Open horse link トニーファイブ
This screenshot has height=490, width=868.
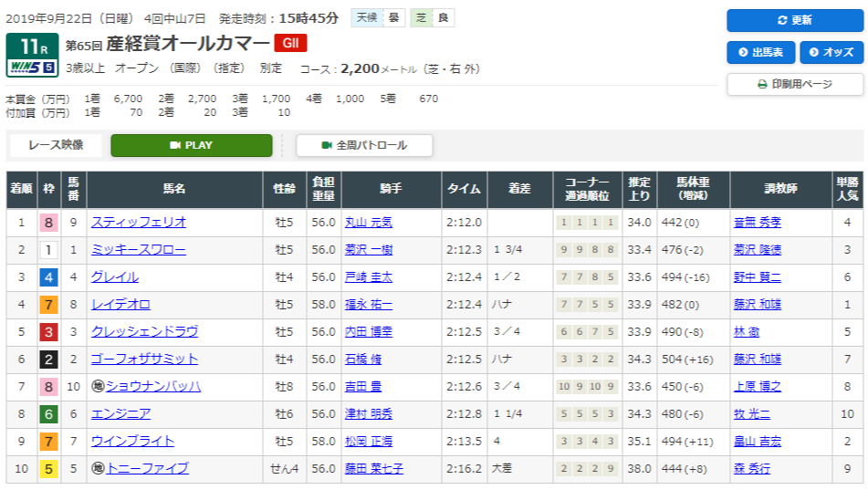(147, 469)
